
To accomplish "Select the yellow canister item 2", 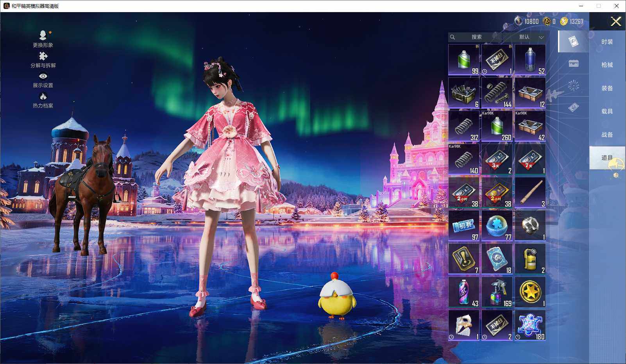I will [530, 259].
